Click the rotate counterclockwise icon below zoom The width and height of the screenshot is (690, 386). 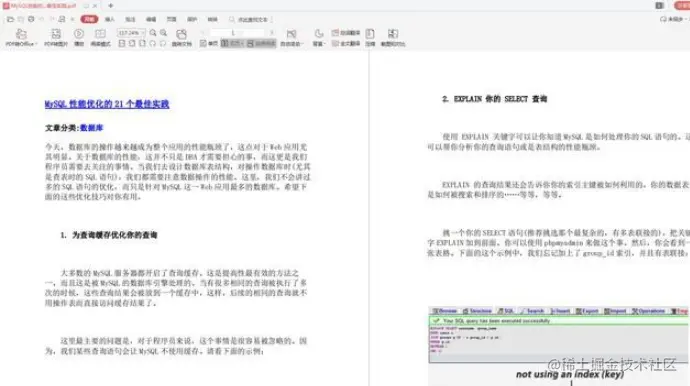pos(153,44)
